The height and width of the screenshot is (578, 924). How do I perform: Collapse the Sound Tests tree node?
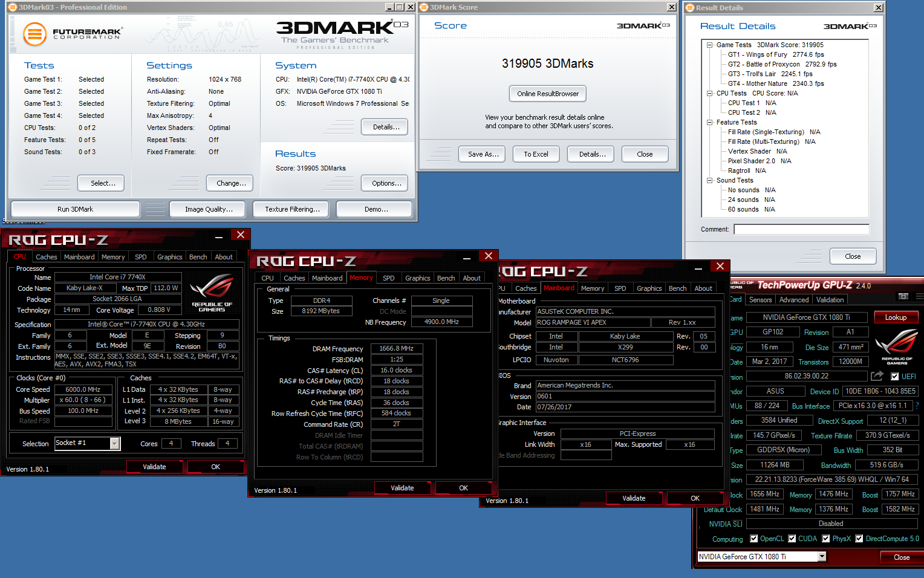tap(710, 180)
